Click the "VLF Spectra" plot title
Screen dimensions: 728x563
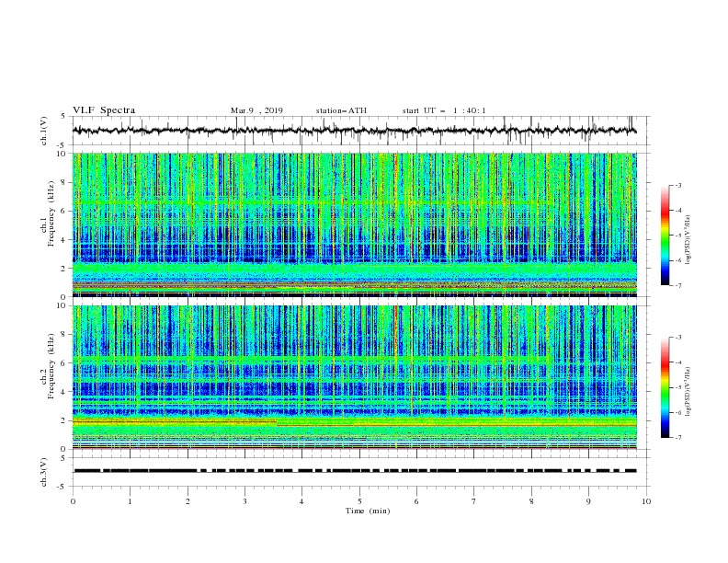(x=104, y=110)
